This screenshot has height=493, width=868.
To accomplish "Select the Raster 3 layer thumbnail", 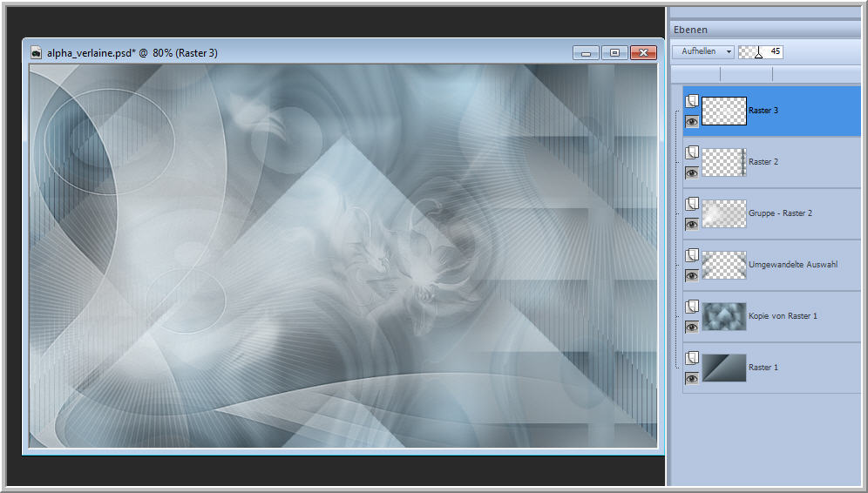I will pyautogui.click(x=724, y=111).
